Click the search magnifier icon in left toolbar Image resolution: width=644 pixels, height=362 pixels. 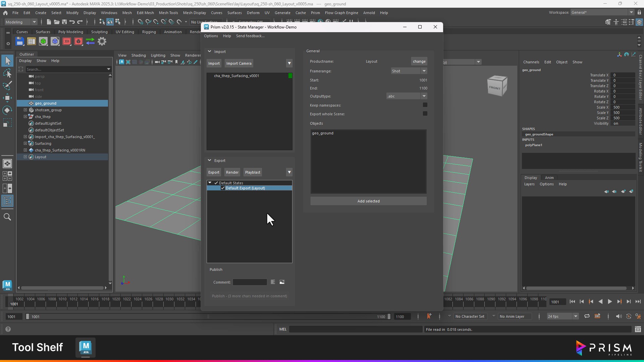coord(7,217)
